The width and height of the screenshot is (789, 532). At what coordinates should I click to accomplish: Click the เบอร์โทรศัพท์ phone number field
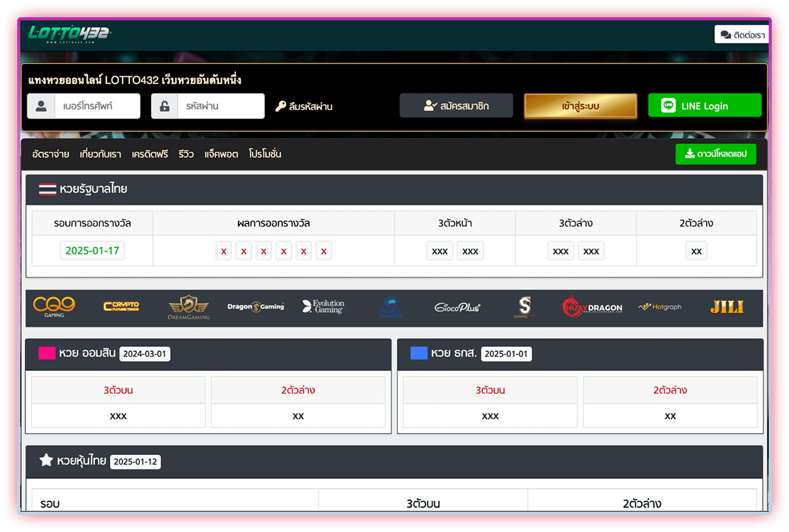97,106
